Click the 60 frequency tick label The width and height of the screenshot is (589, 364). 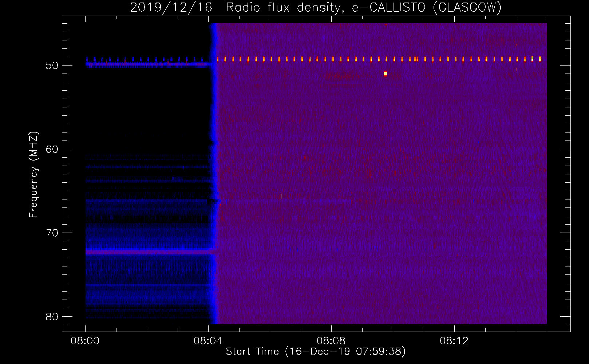pos(52,149)
